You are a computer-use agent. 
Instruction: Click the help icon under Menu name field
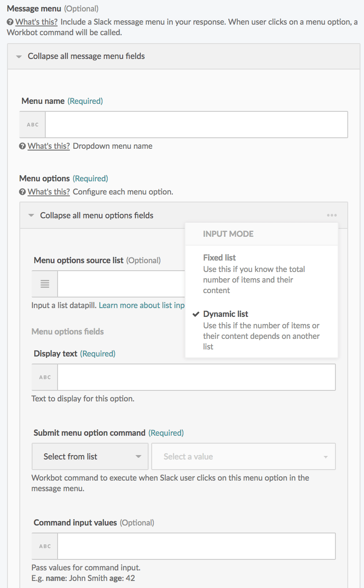click(22, 146)
